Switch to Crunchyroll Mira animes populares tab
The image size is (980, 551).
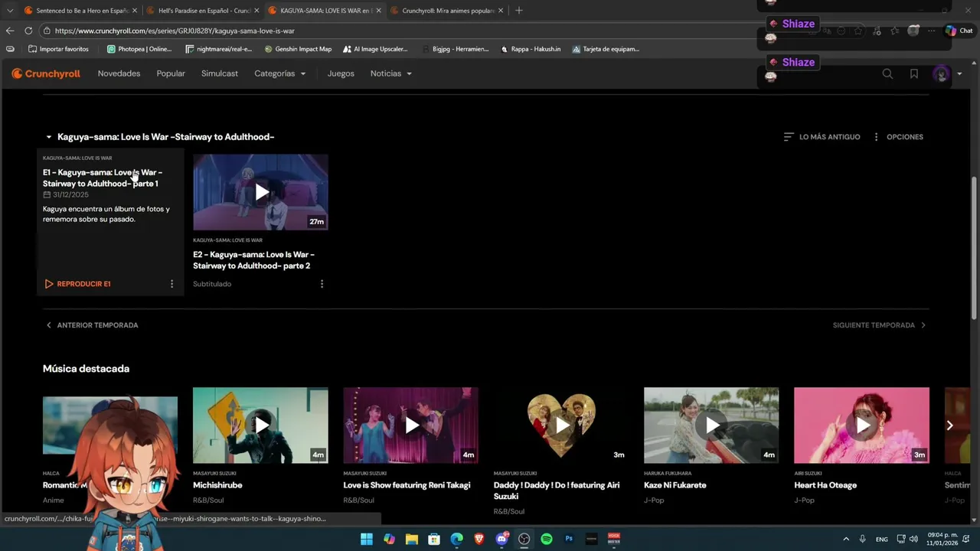click(447, 11)
